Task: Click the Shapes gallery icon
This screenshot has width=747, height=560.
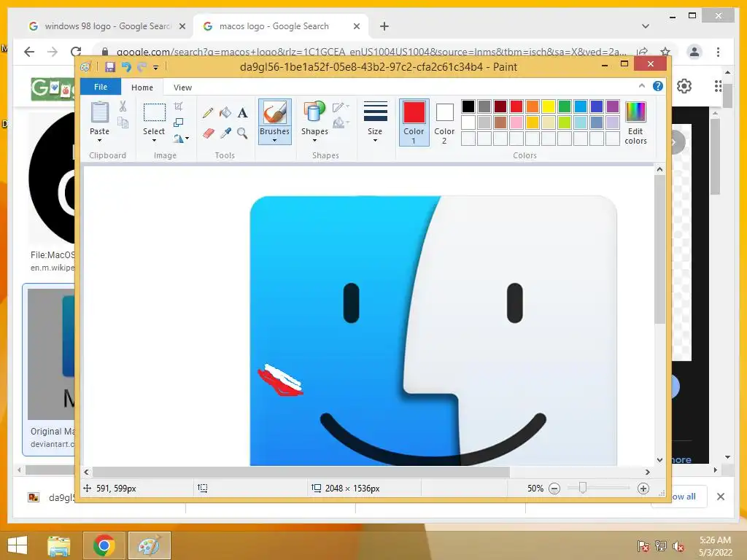Action: click(314, 112)
